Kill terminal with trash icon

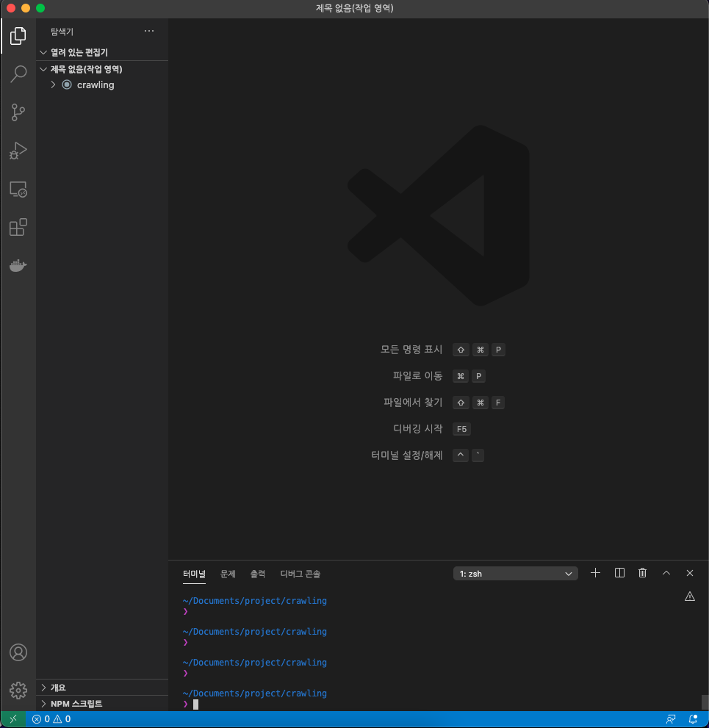[643, 573]
